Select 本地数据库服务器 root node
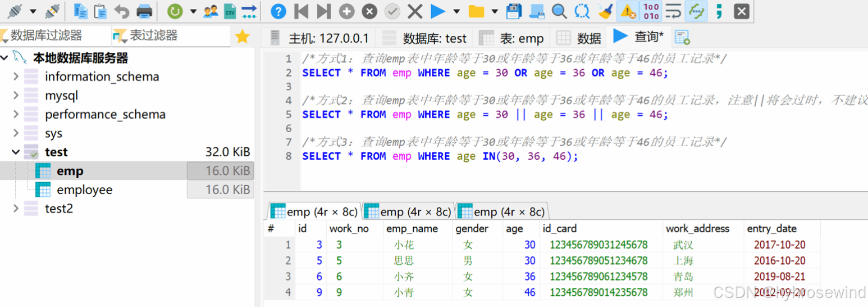The width and height of the screenshot is (868, 307). [x=80, y=58]
